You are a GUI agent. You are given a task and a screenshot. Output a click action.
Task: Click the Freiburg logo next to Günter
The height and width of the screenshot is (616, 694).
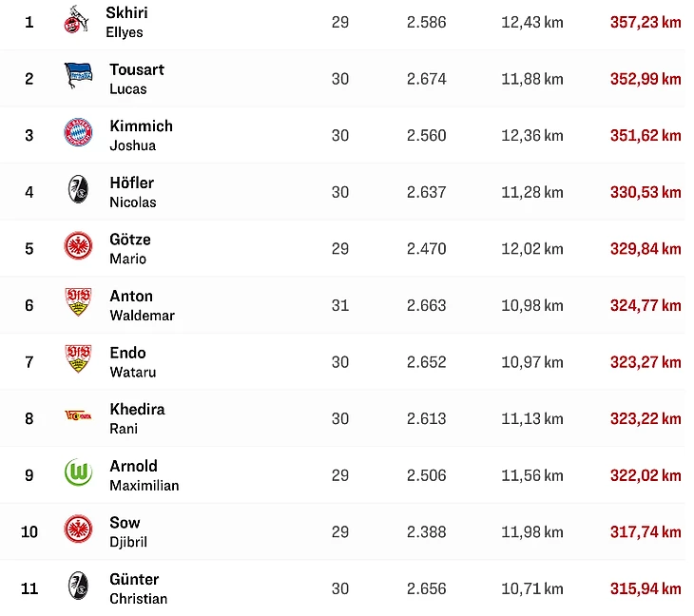pyautogui.click(x=78, y=587)
